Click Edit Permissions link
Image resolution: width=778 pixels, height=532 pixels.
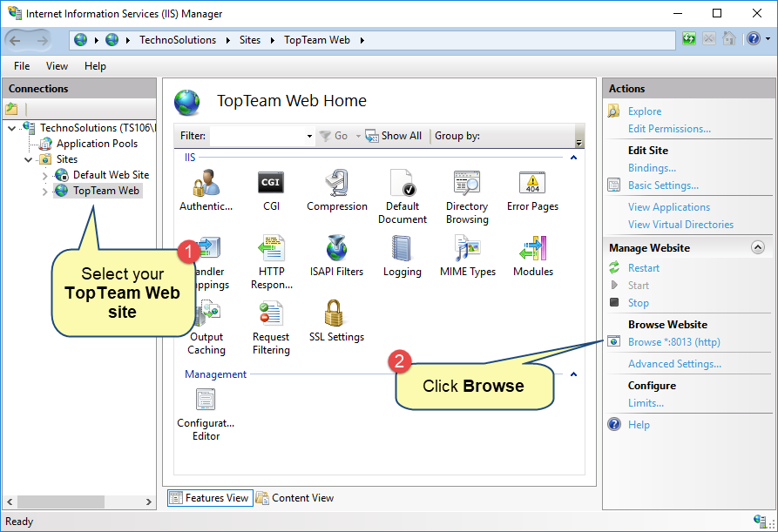(669, 129)
